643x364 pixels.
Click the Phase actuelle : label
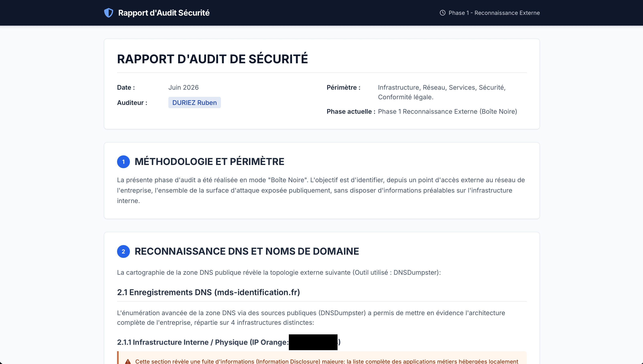point(351,112)
